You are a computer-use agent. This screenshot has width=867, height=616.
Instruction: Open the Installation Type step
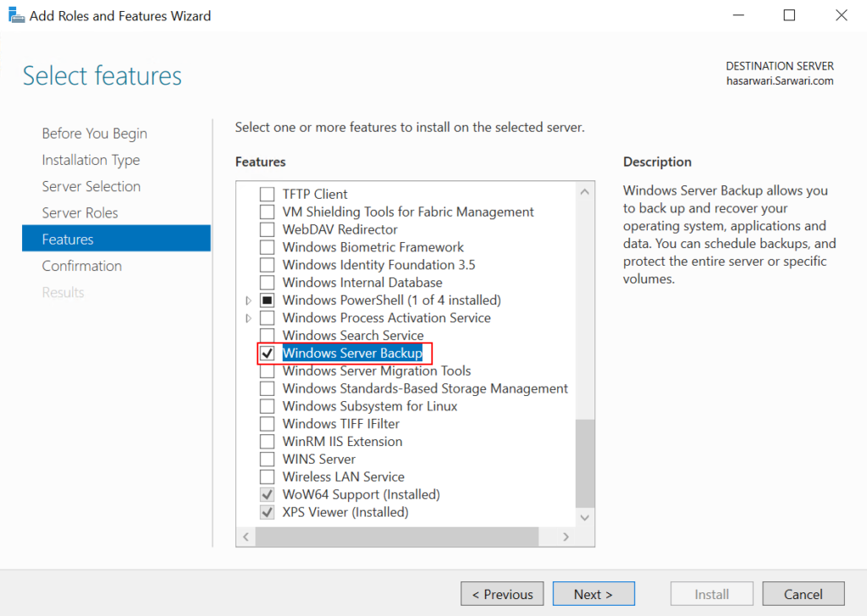(91, 159)
